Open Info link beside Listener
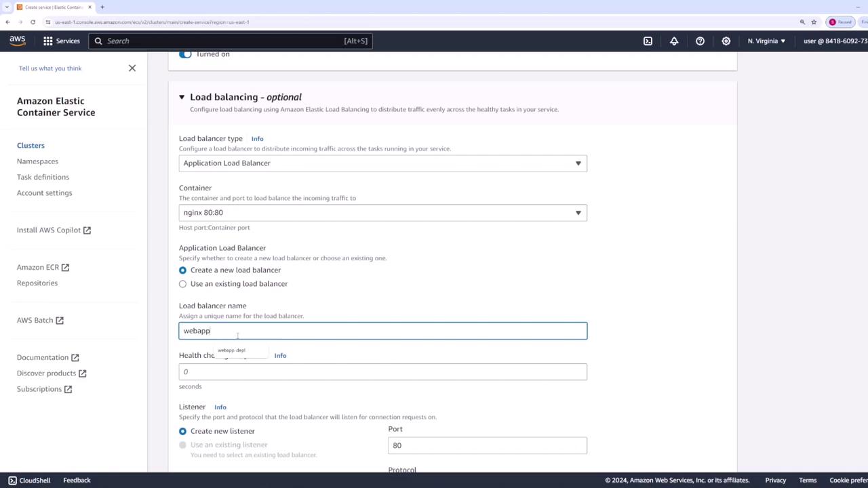This screenshot has height=488, width=868. coord(220,407)
